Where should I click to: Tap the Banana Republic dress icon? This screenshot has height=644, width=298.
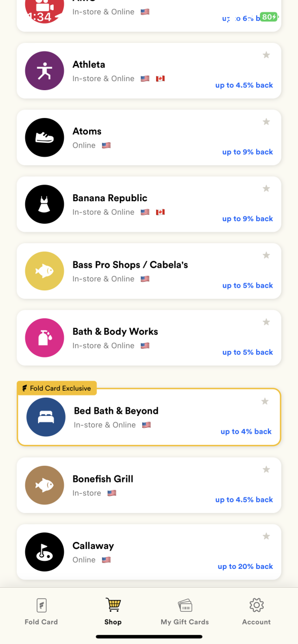coord(45,204)
